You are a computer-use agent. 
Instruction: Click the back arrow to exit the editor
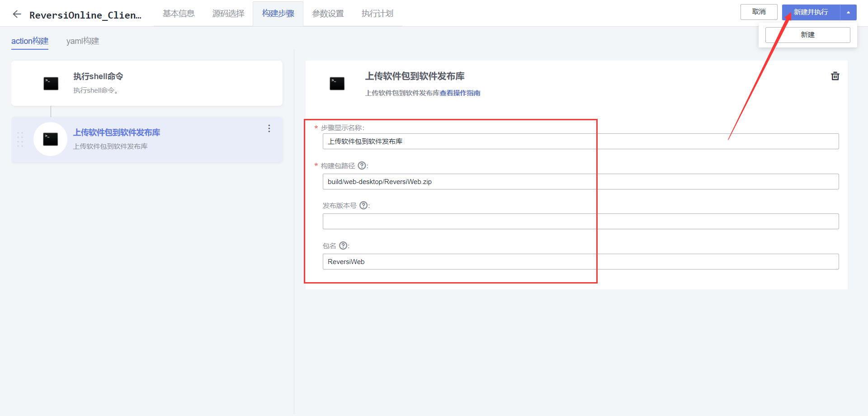[17, 14]
